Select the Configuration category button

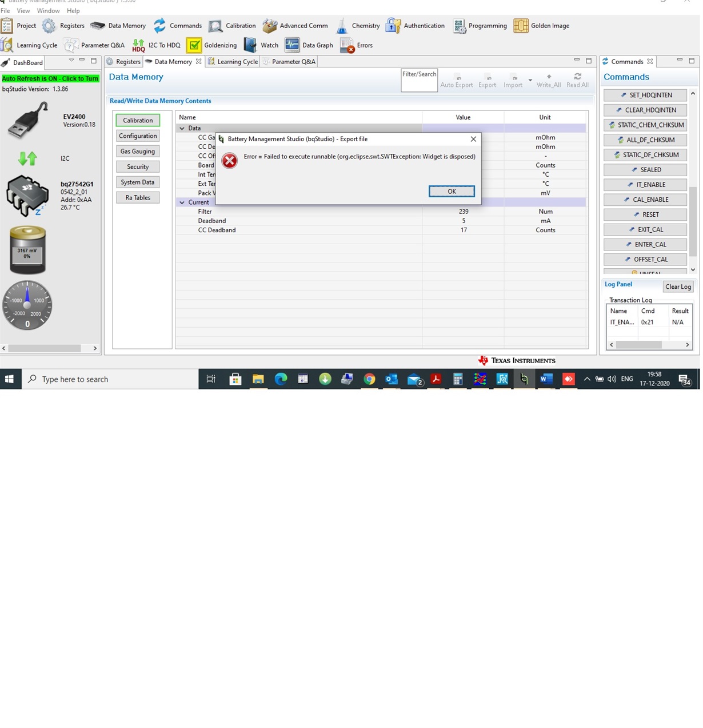(x=138, y=136)
